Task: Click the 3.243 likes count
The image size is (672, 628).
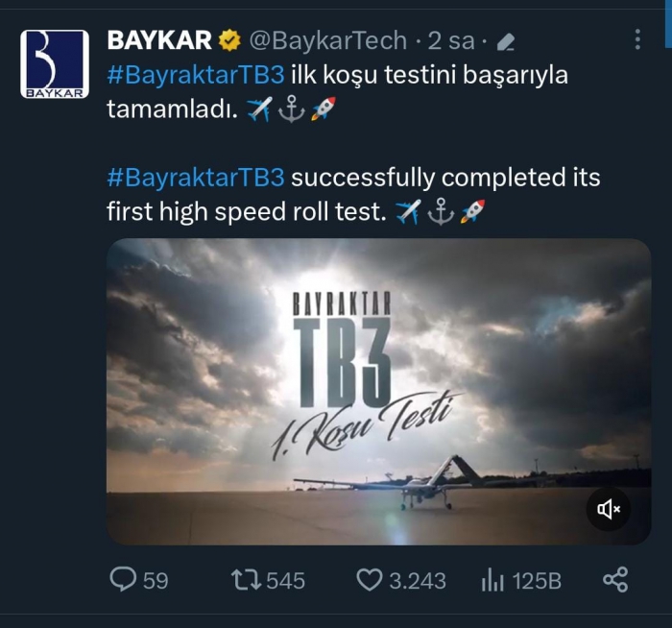Action: 417,580
